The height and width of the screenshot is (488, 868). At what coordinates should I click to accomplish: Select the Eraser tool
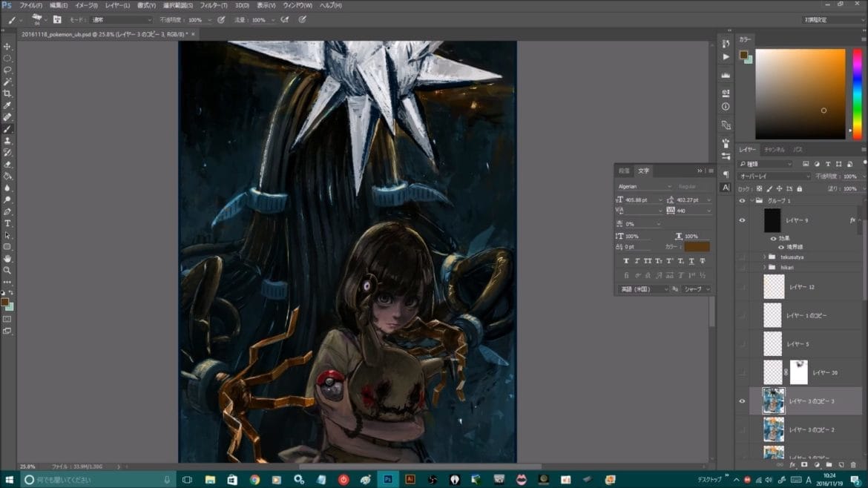tap(7, 165)
